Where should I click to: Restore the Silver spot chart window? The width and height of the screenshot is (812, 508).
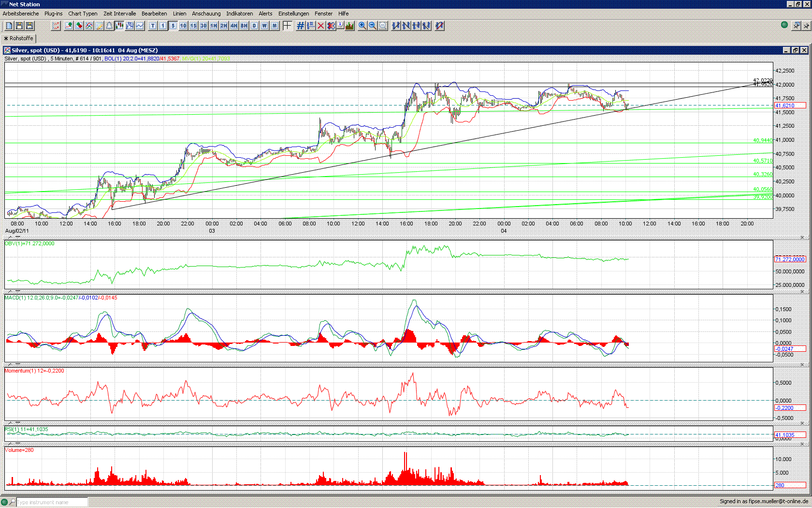[795, 50]
